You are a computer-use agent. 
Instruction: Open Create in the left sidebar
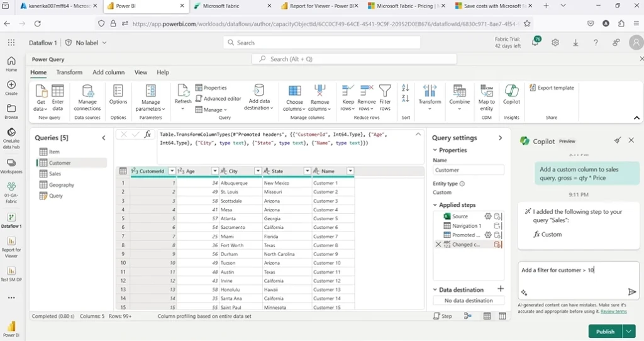(11, 87)
